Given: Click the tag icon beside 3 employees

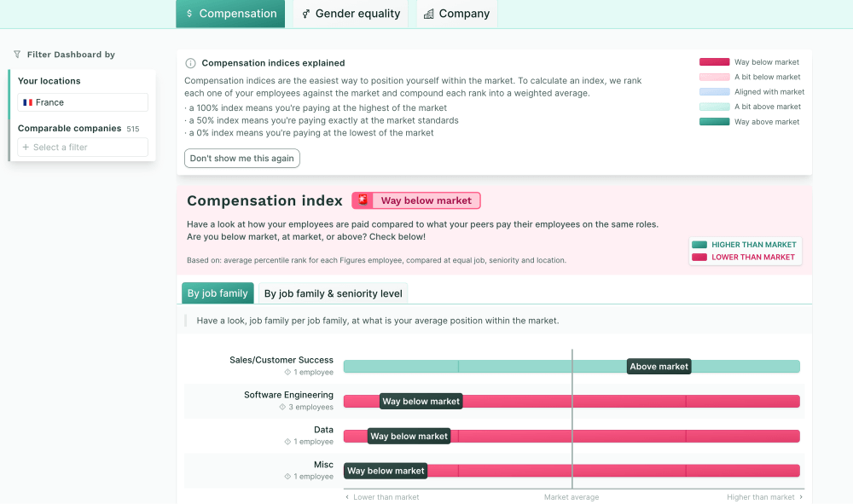Looking at the screenshot, I should click(282, 407).
